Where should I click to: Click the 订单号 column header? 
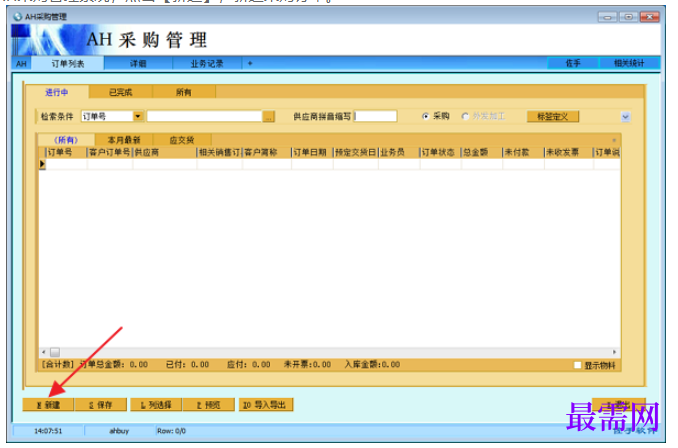67,152
